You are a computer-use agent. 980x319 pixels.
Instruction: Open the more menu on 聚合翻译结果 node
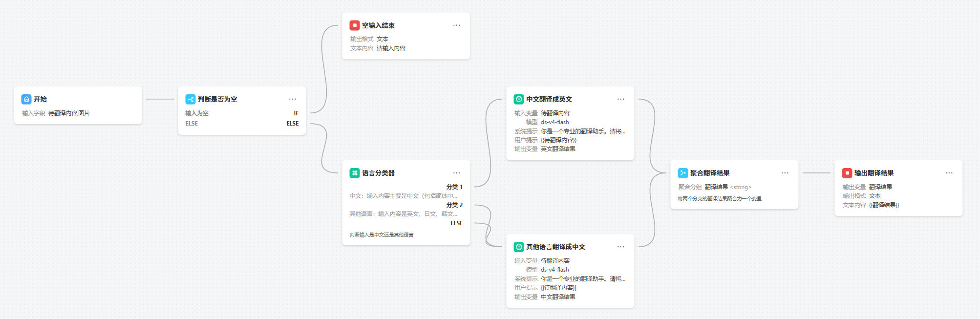coord(785,173)
